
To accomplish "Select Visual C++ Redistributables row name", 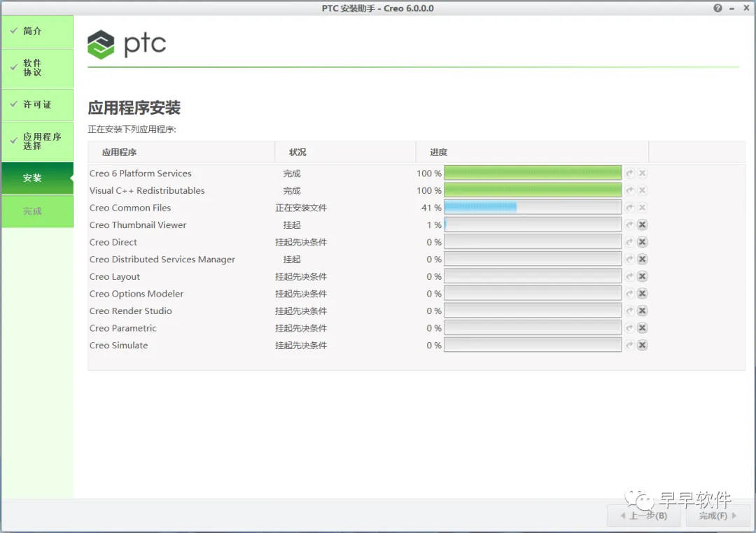I will point(147,190).
